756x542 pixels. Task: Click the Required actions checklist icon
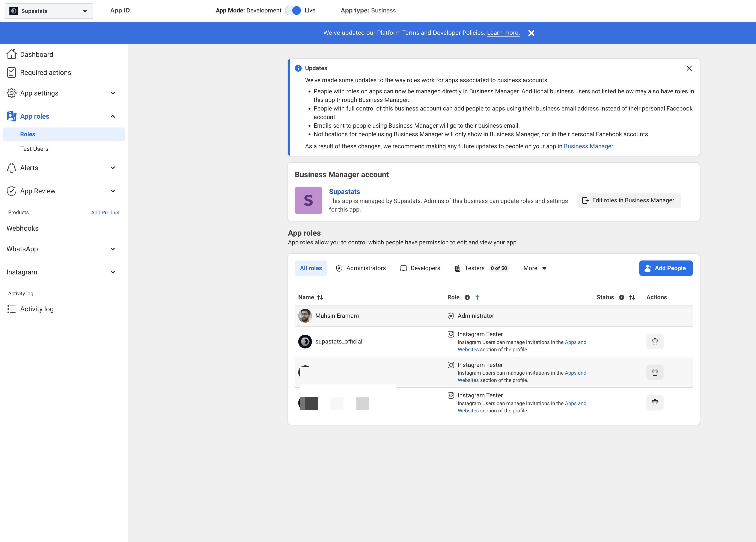[11, 73]
